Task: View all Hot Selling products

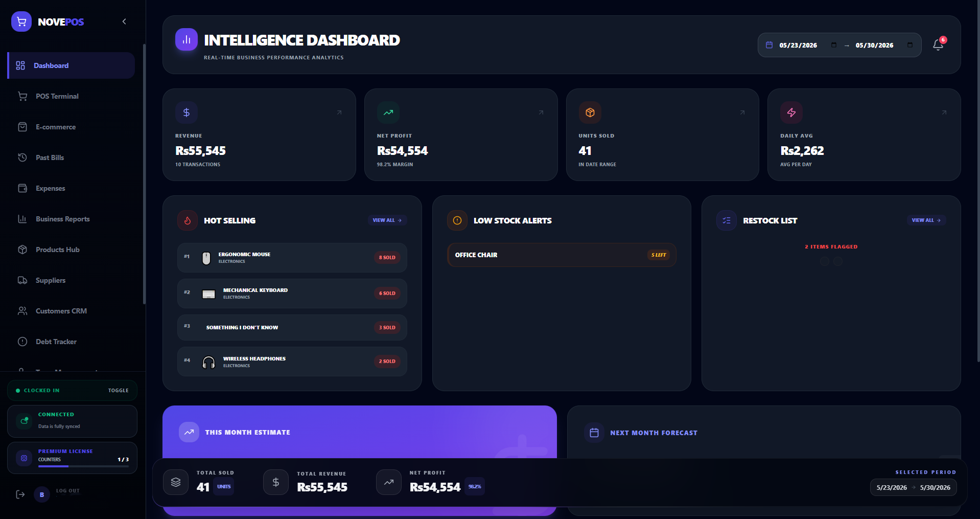Action: coord(387,220)
